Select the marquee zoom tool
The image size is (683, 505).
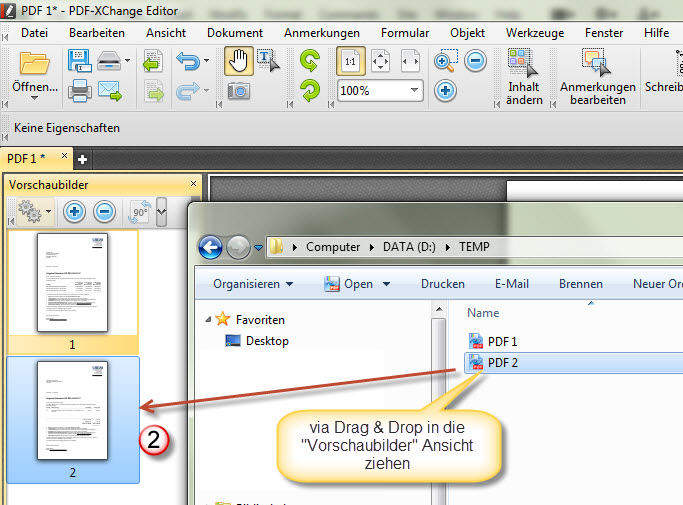point(446,61)
